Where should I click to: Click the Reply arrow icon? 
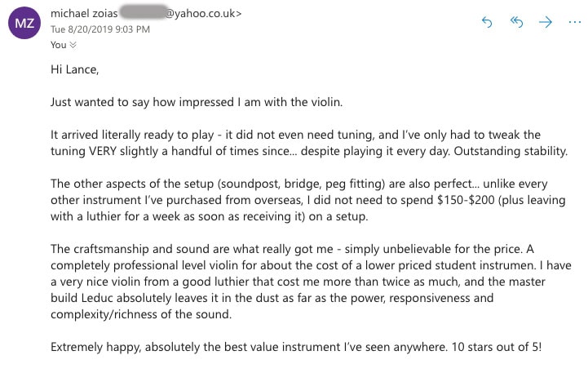(488, 22)
